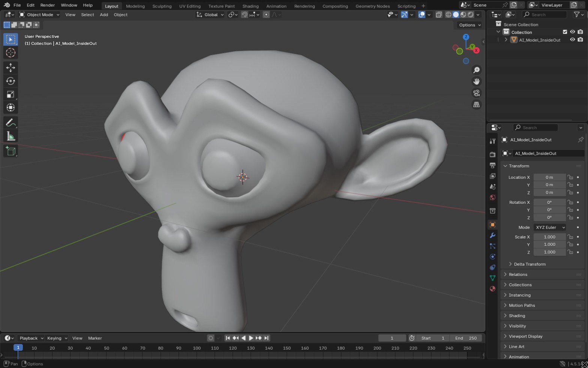Open the Global orientation dropdown

click(210, 15)
